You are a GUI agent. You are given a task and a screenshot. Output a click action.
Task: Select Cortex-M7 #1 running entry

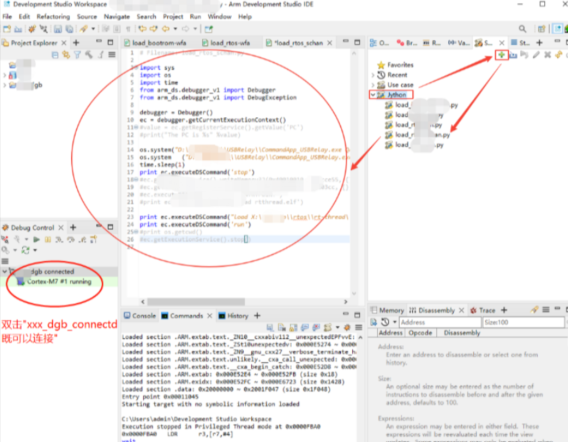(59, 282)
